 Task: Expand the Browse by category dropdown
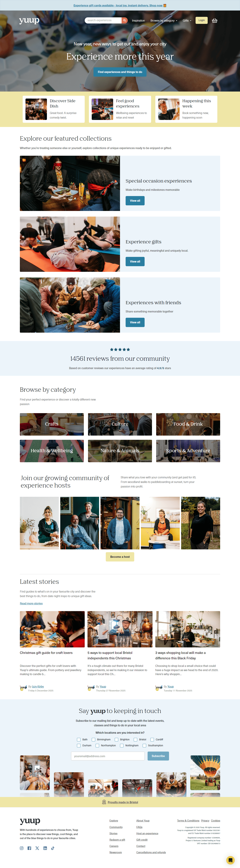[x=164, y=21]
